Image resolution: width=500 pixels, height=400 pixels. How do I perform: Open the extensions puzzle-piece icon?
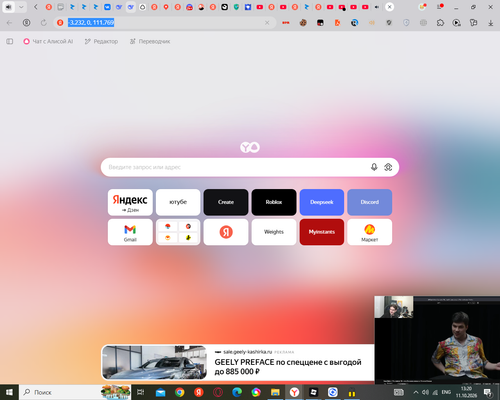click(440, 23)
